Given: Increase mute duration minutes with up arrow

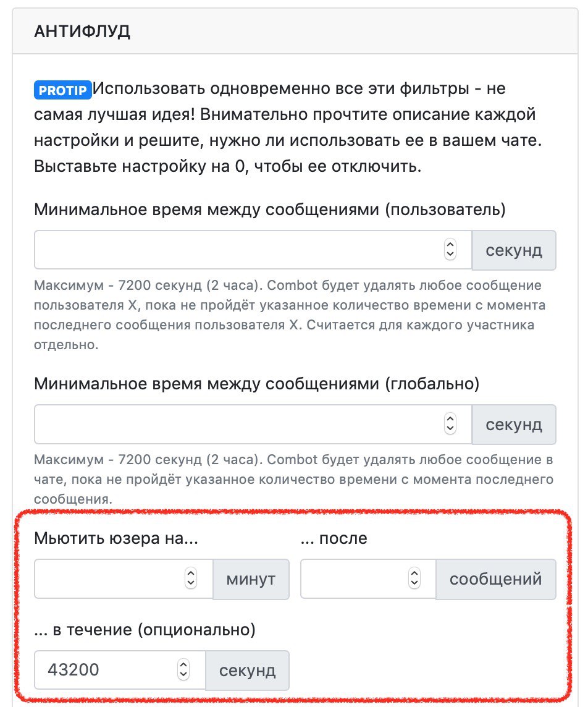Looking at the screenshot, I should (191, 574).
